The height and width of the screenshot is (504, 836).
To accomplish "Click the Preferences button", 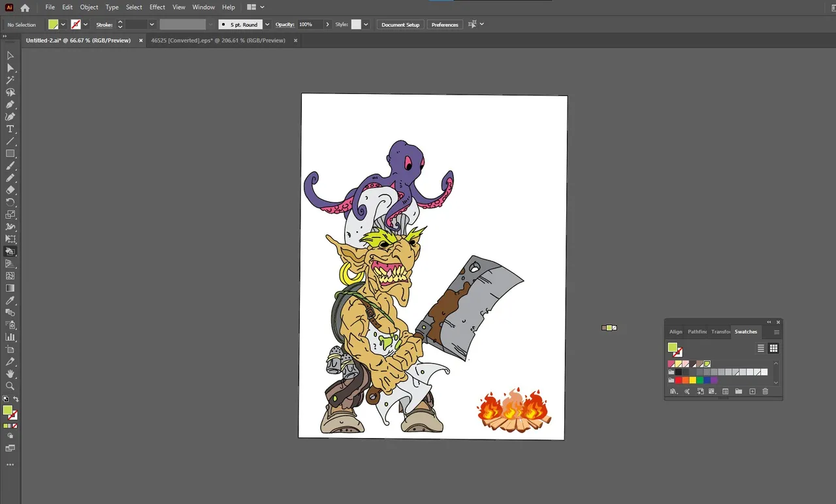I will click(x=445, y=24).
